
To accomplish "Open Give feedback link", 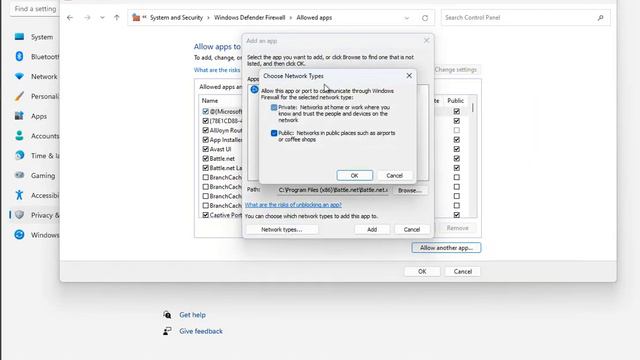I will [x=201, y=331].
